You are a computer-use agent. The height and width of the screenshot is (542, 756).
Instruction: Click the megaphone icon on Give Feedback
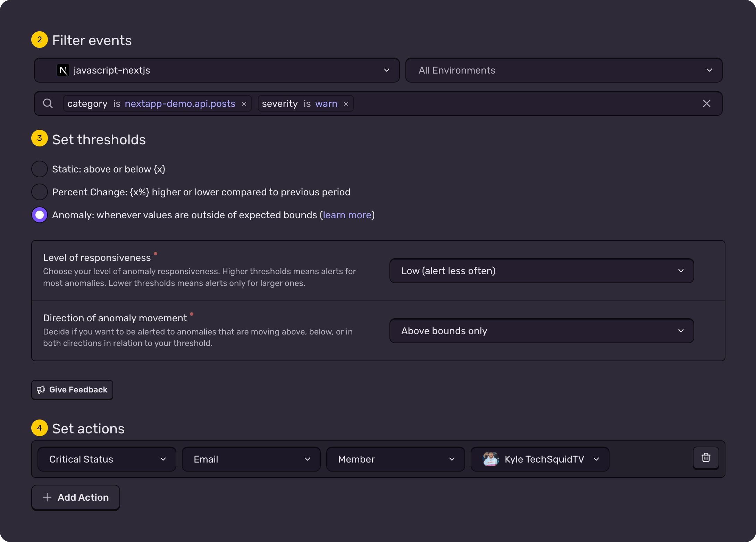point(41,390)
